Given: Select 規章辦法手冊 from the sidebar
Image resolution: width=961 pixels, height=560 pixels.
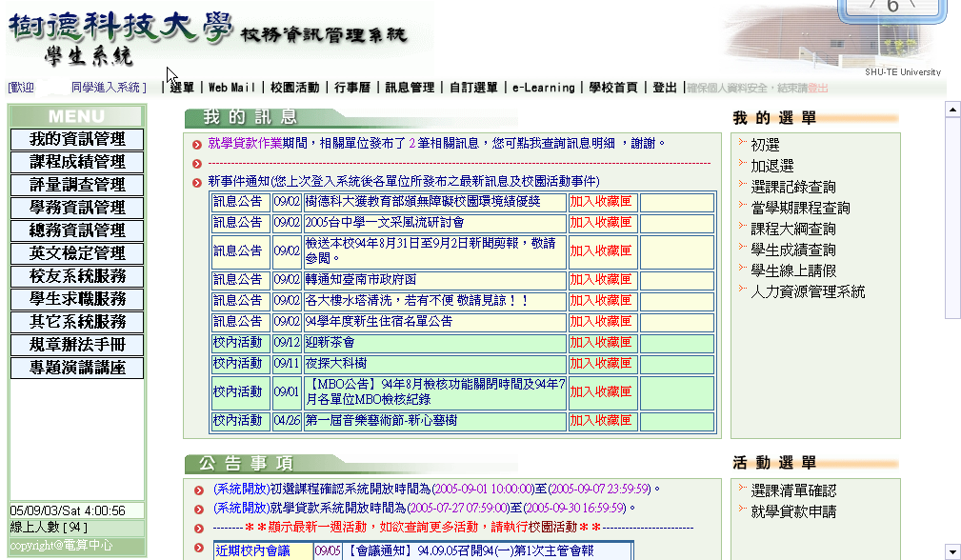Looking at the screenshot, I should click(x=77, y=345).
